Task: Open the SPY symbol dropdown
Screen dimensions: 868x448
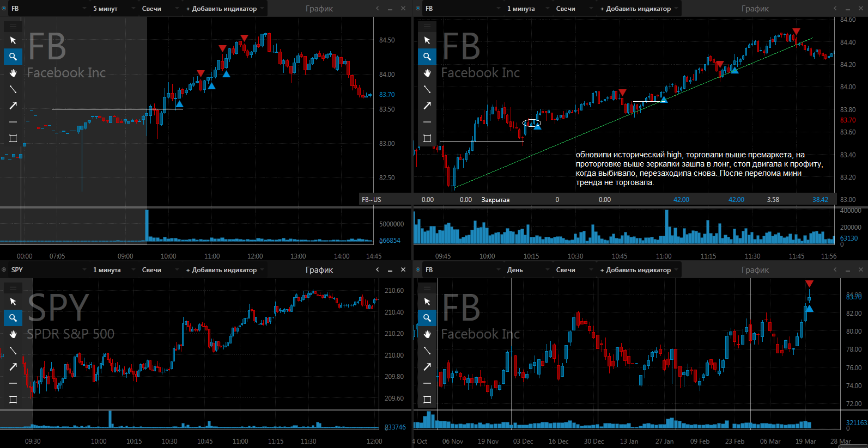Action: click(x=48, y=270)
